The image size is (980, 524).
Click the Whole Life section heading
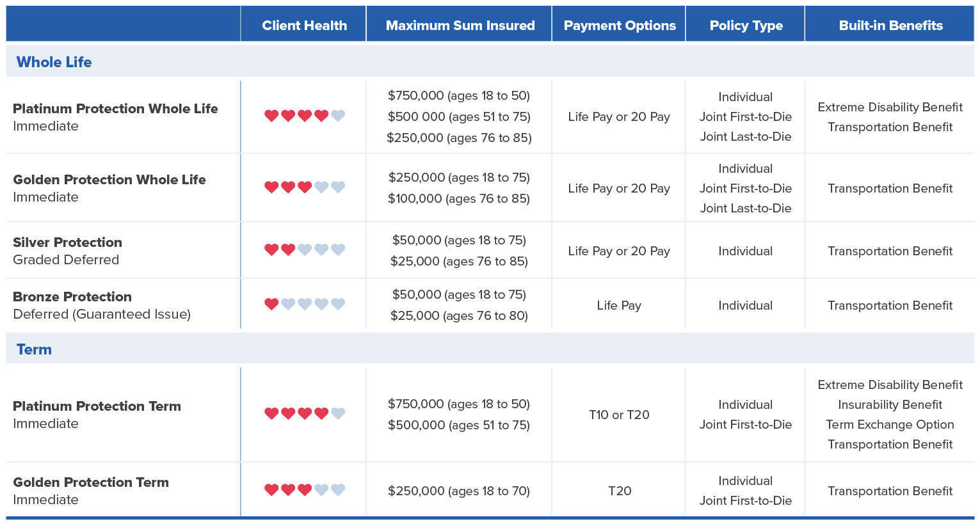pyautogui.click(x=54, y=62)
